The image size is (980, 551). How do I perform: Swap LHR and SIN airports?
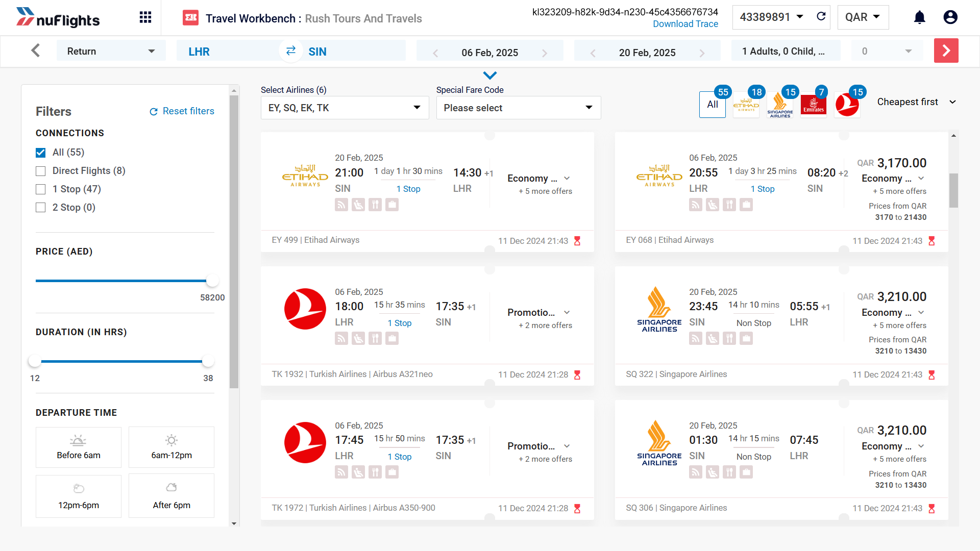[291, 51]
